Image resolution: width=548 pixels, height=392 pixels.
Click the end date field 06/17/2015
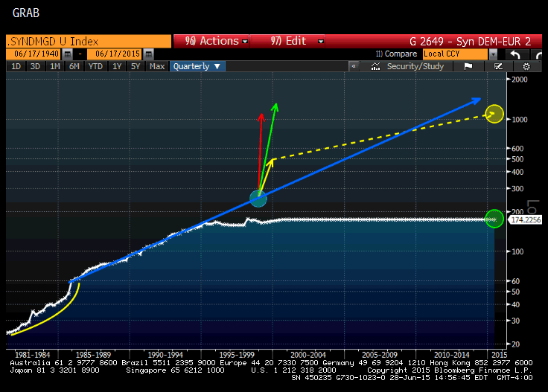(115, 54)
